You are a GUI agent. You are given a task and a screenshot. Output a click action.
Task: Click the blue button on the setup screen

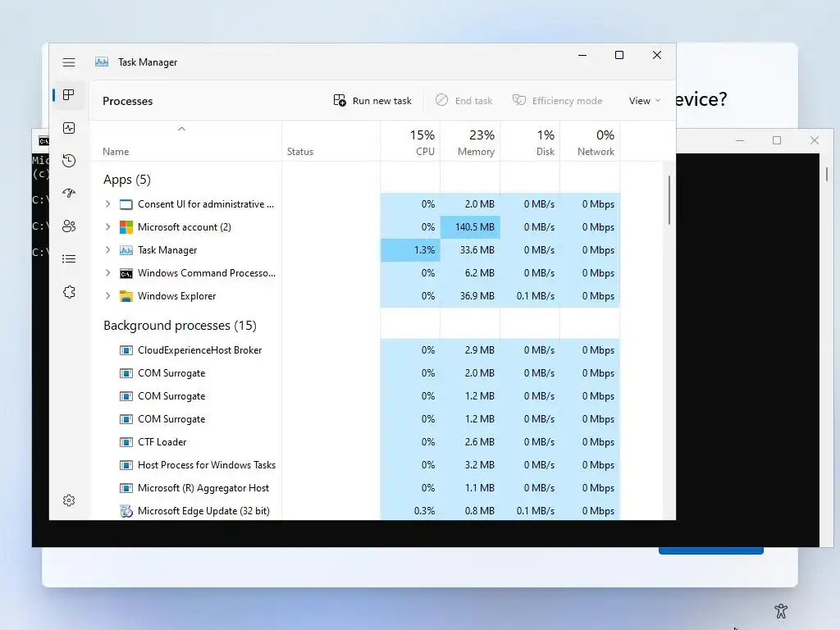click(711, 550)
